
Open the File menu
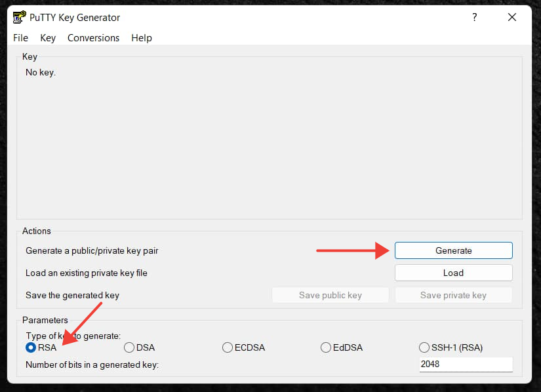tap(21, 38)
